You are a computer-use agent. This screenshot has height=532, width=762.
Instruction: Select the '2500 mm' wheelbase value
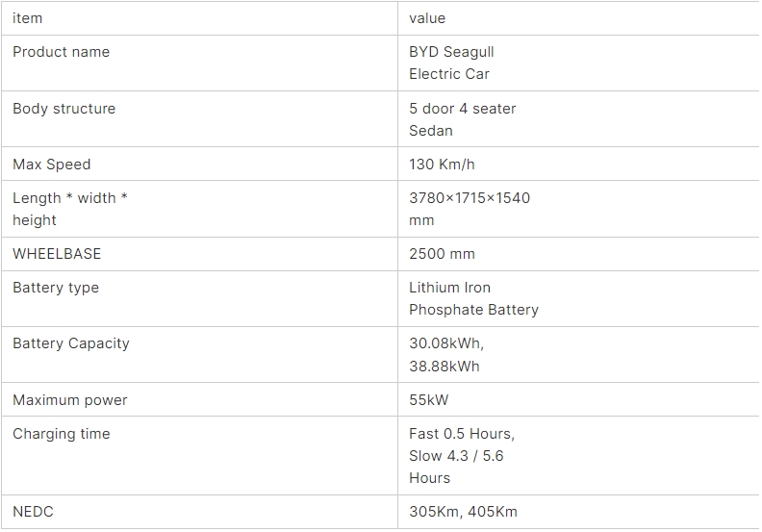pos(442,254)
